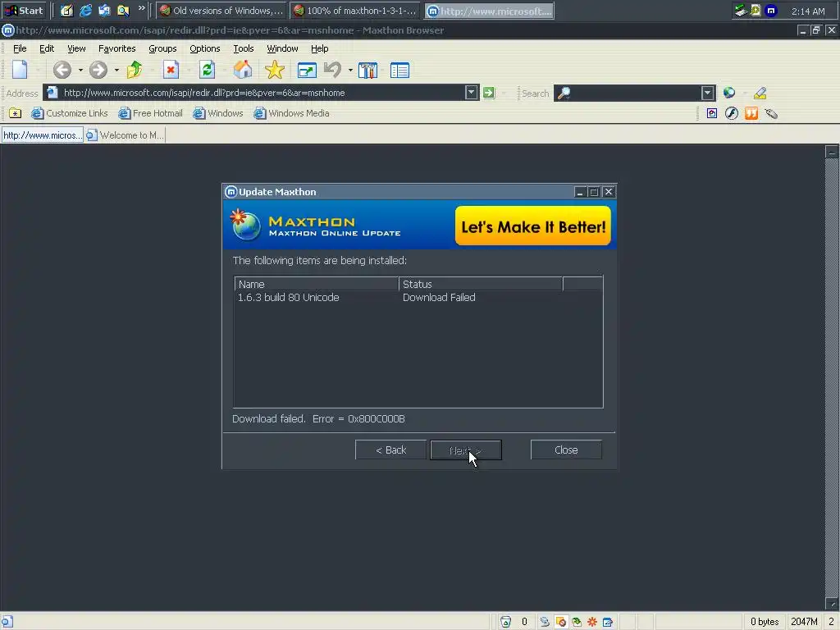
Task: Open the tools wrench-and-hammer toolbar icon
Action: [368, 71]
